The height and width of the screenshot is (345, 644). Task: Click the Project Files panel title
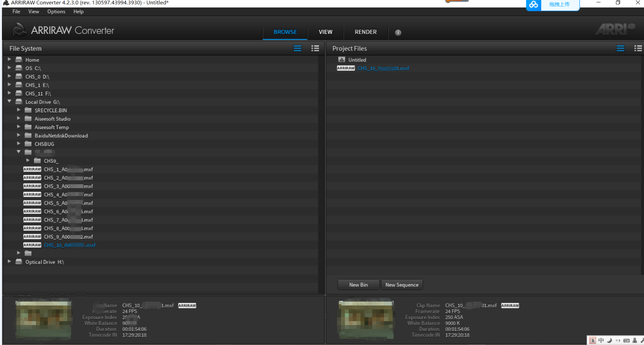point(350,49)
